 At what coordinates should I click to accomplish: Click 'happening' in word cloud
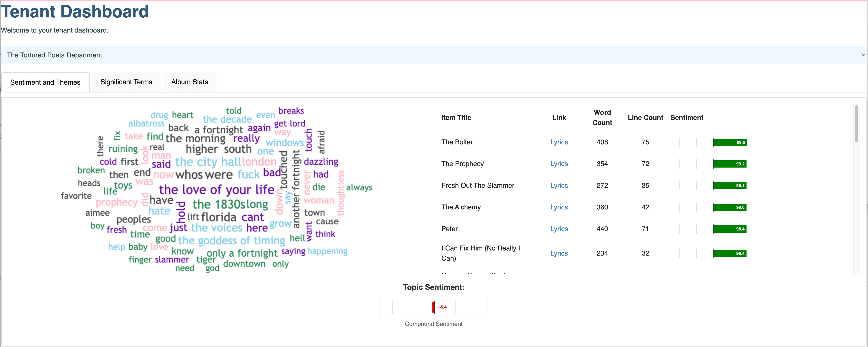(x=327, y=251)
